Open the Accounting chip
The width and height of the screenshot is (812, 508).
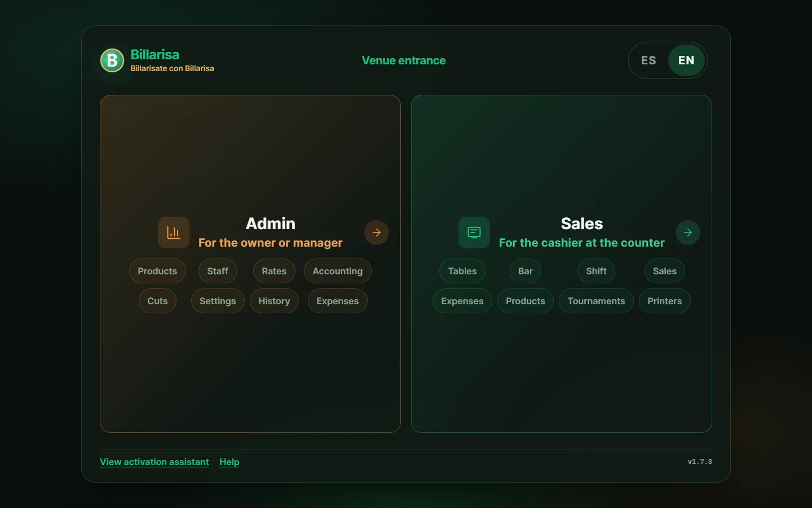click(x=338, y=271)
